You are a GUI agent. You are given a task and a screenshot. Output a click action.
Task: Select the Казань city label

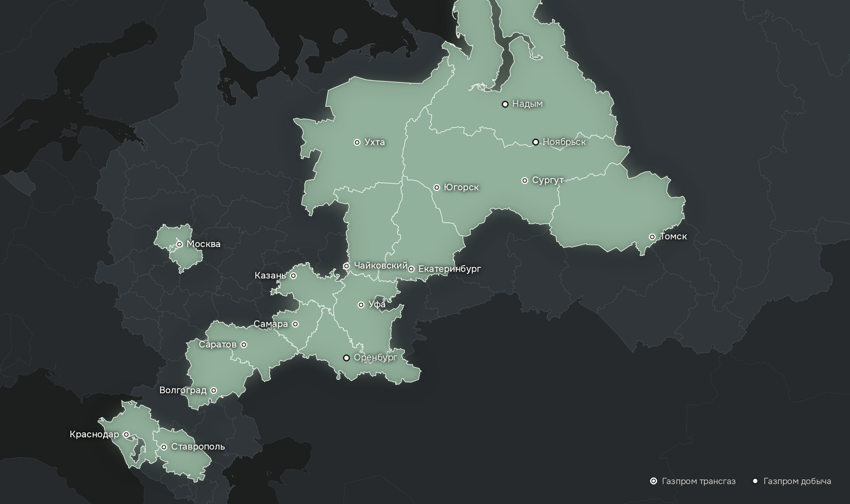[x=270, y=276]
